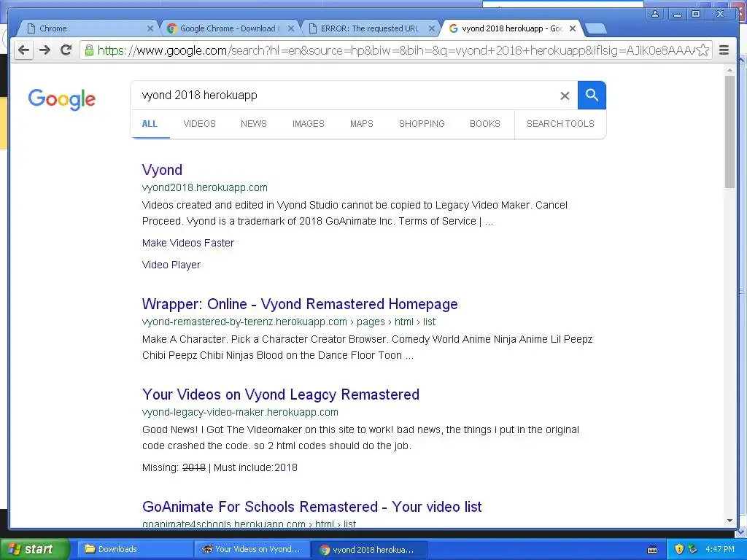Open a new tab button

[x=595, y=29]
